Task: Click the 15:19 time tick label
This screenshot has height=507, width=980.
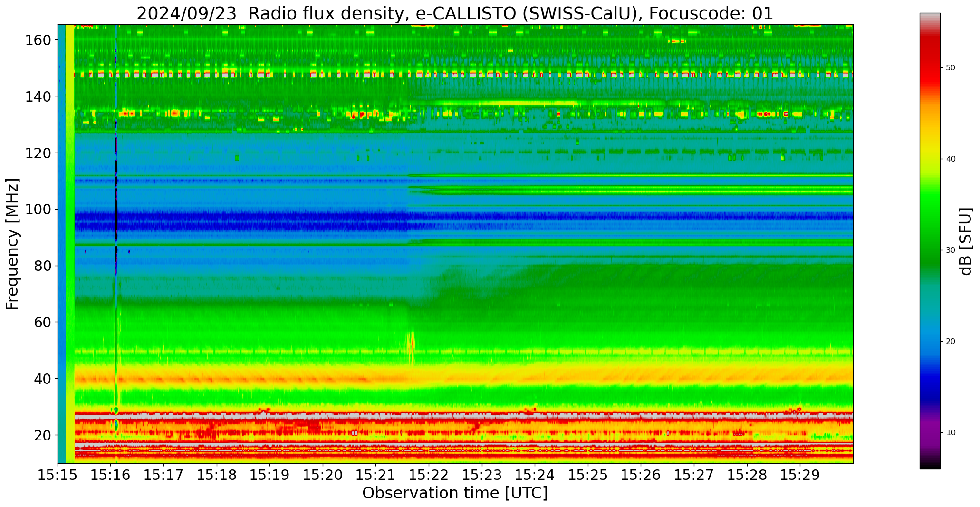Action: 270,475
